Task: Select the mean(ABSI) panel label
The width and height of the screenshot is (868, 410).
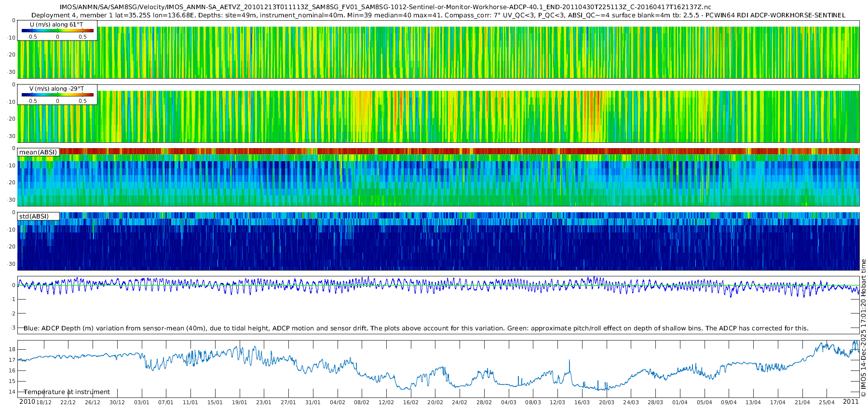Action: click(x=38, y=152)
